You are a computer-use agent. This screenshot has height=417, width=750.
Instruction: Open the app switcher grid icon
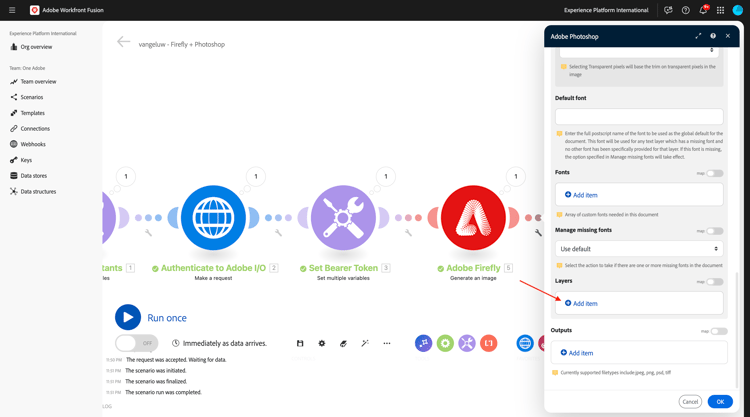pos(720,10)
